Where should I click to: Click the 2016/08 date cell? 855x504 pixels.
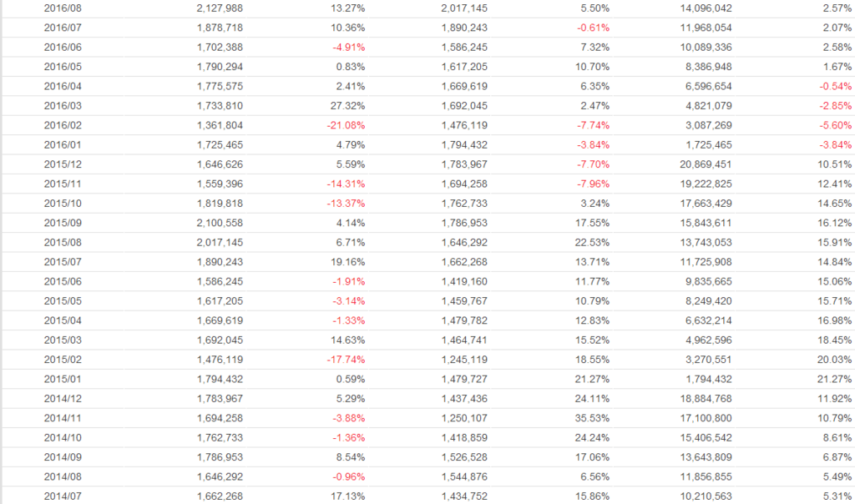pyautogui.click(x=63, y=8)
